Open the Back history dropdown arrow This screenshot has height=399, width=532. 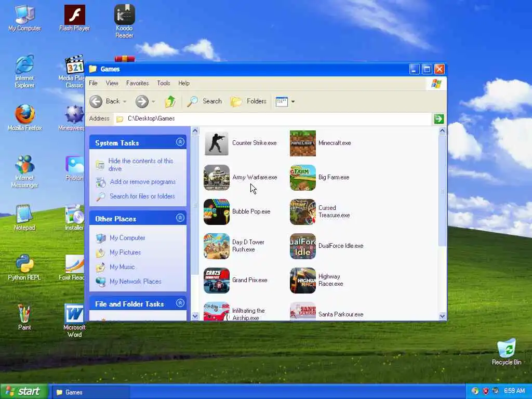[x=125, y=101]
